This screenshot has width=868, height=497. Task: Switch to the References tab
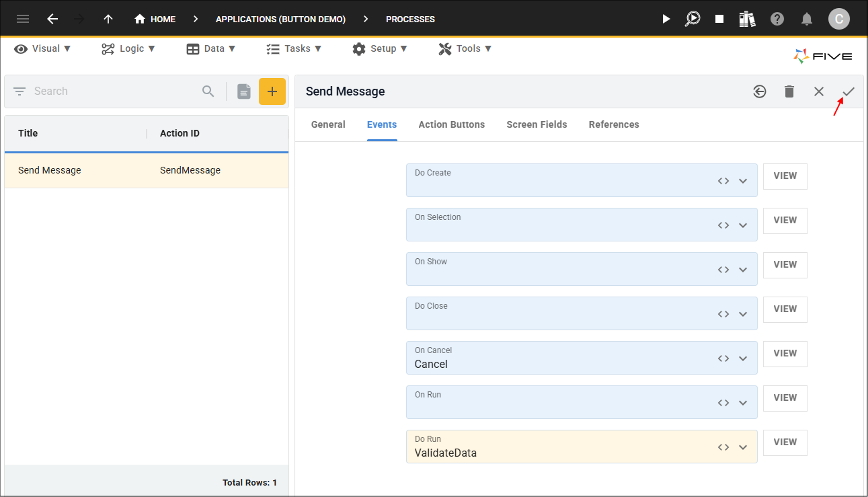tap(614, 125)
